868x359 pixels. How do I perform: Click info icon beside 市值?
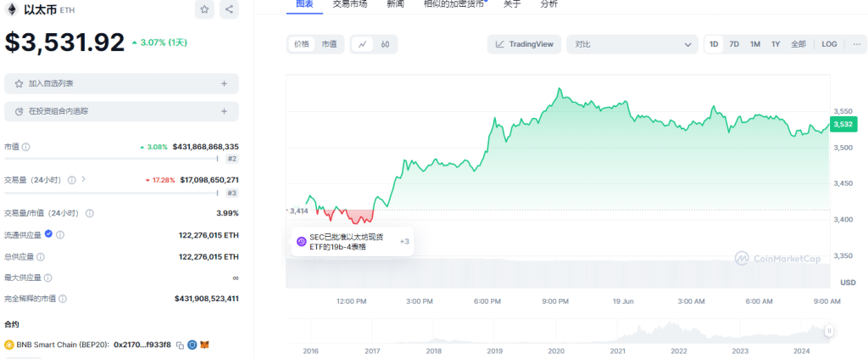25,147
